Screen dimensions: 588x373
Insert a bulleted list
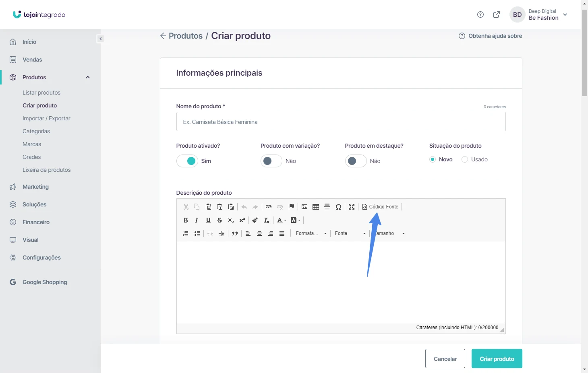(197, 233)
